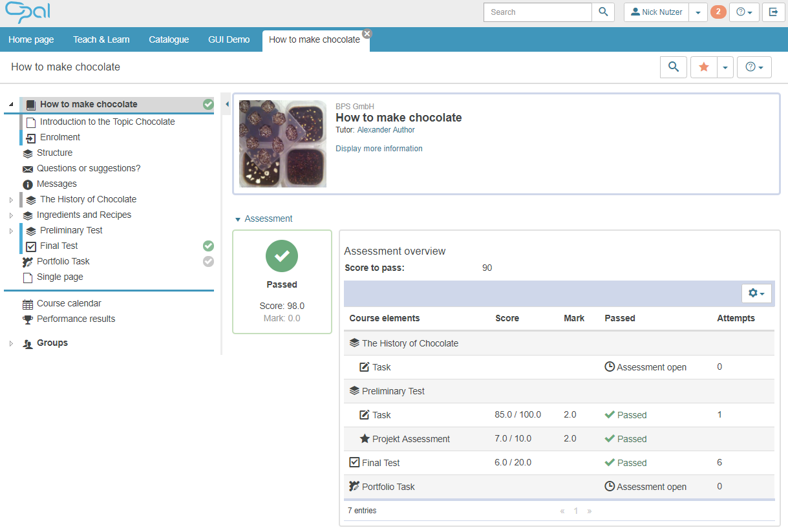The height and width of the screenshot is (532, 788).
Task: Open the Alexander Author tutor link
Action: (386, 130)
